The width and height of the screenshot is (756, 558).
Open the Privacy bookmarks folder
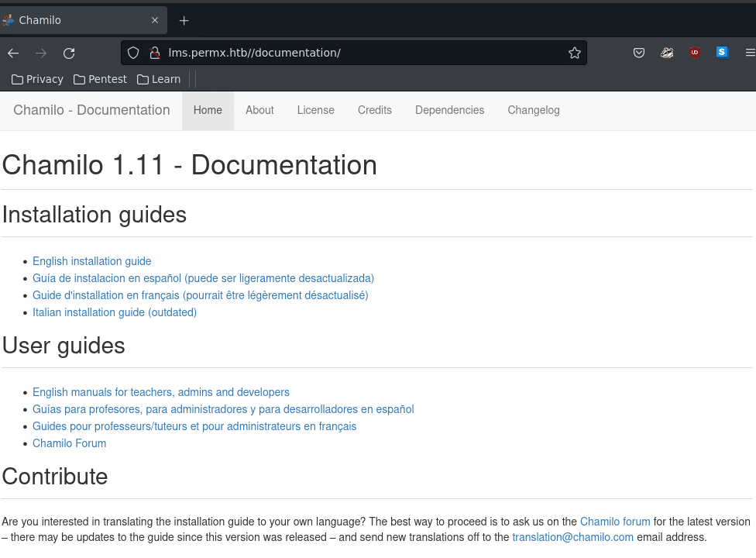37,79
